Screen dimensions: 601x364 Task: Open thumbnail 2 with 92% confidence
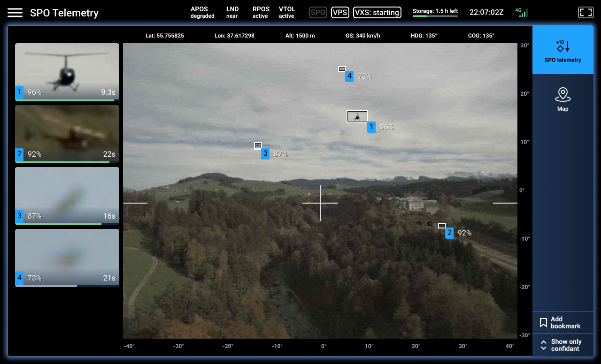point(67,134)
